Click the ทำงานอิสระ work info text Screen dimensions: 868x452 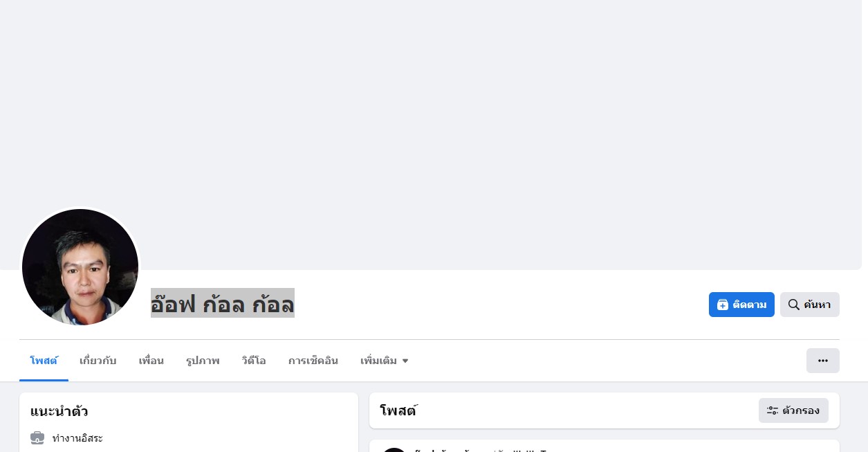coord(77,438)
